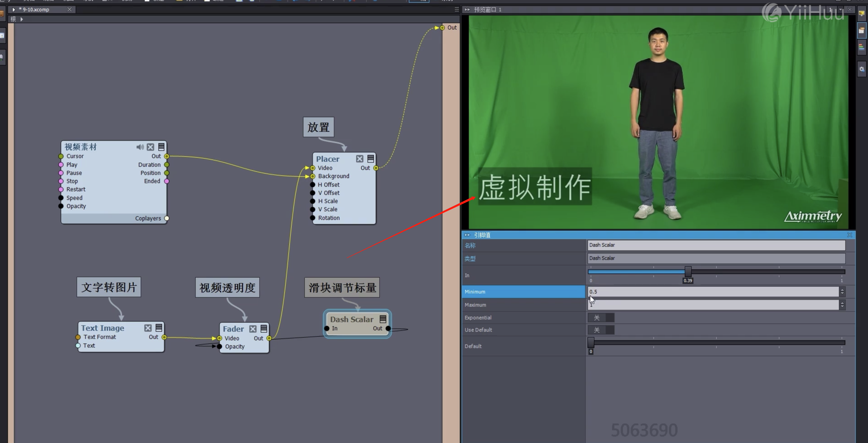Bypass the Placer node with its X icon
Screen dimensions: 868x443
point(360,159)
